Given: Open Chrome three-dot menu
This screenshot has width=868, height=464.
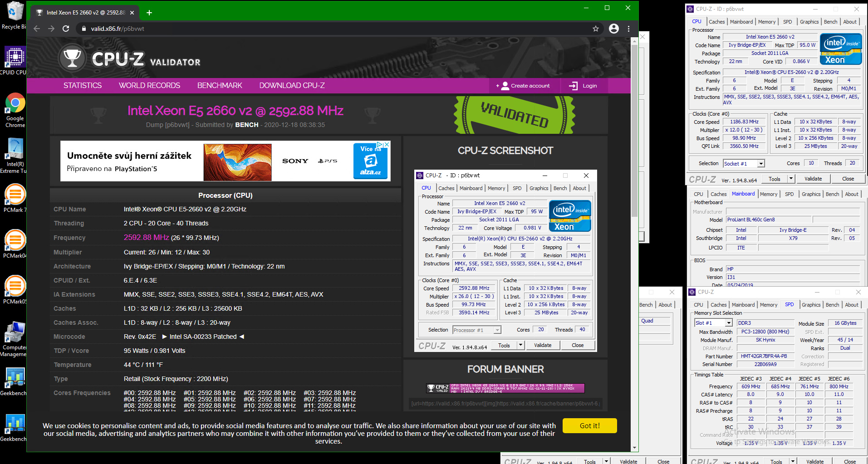Looking at the screenshot, I should 628,29.
